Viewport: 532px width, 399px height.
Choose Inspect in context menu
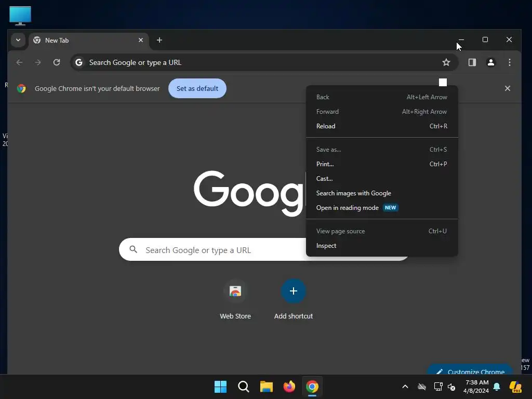[382, 246]
